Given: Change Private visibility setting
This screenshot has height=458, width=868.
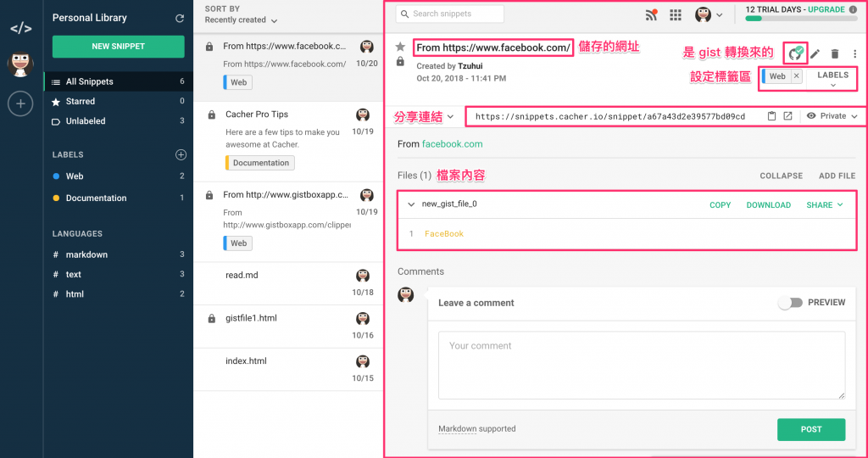Looking at the screenshot, I should pos(832,115).
